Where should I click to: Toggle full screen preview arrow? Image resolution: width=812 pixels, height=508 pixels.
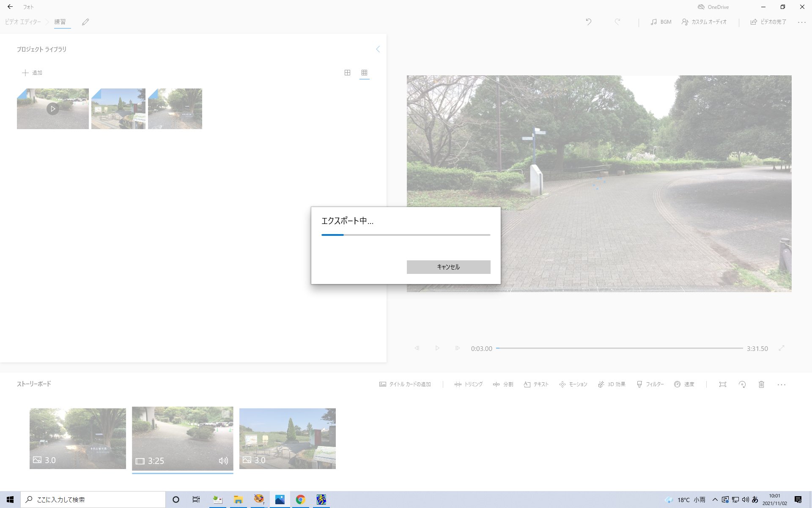tap(782, 348)
